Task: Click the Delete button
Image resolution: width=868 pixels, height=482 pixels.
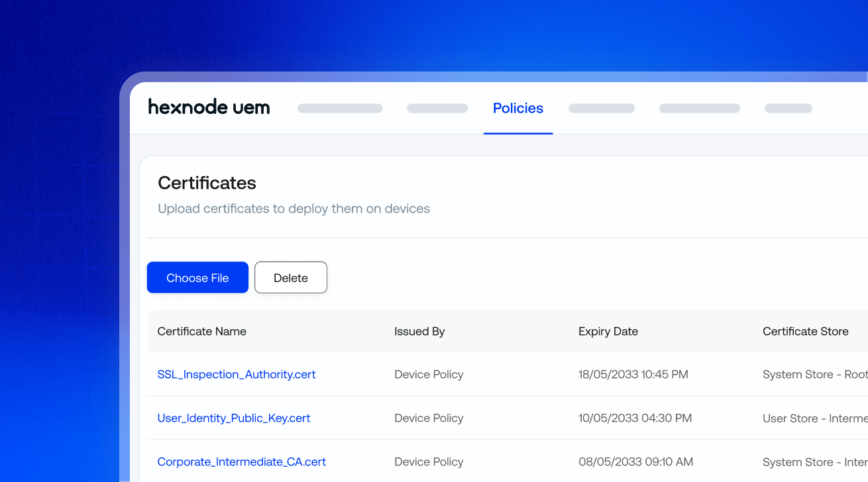Action: point(291,277)
